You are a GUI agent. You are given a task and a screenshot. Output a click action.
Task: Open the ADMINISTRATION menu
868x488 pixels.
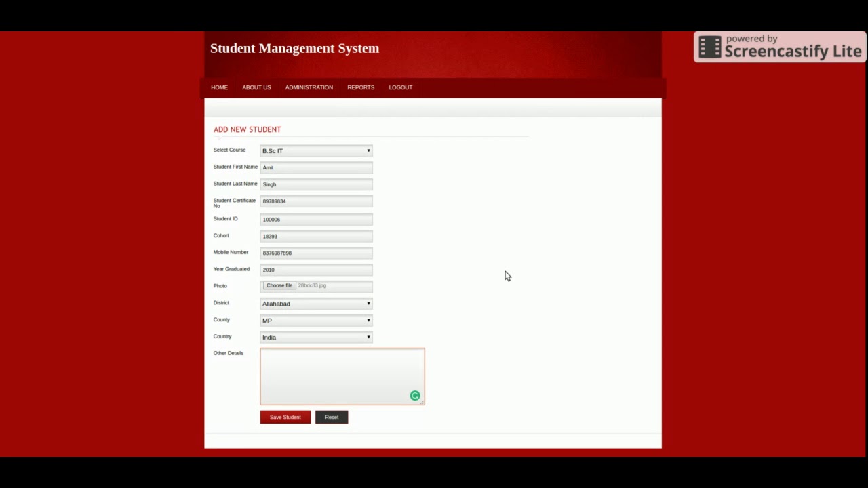coord(309,87)
